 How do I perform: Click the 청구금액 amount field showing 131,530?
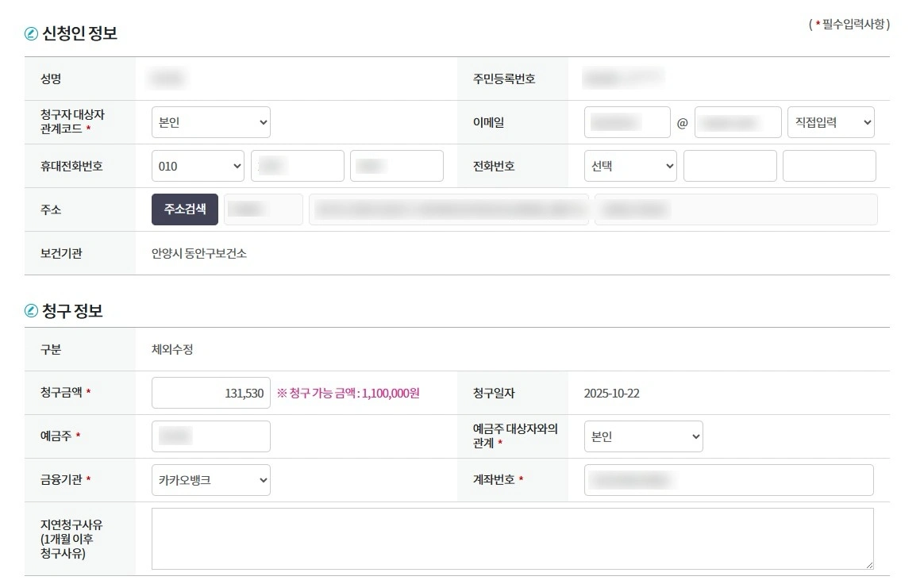(x=210, y=392)
